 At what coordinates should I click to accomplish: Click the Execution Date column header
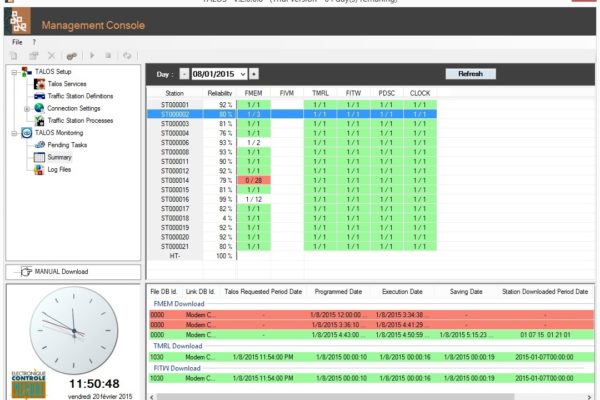pyautogui.click(x=402, y=292)
